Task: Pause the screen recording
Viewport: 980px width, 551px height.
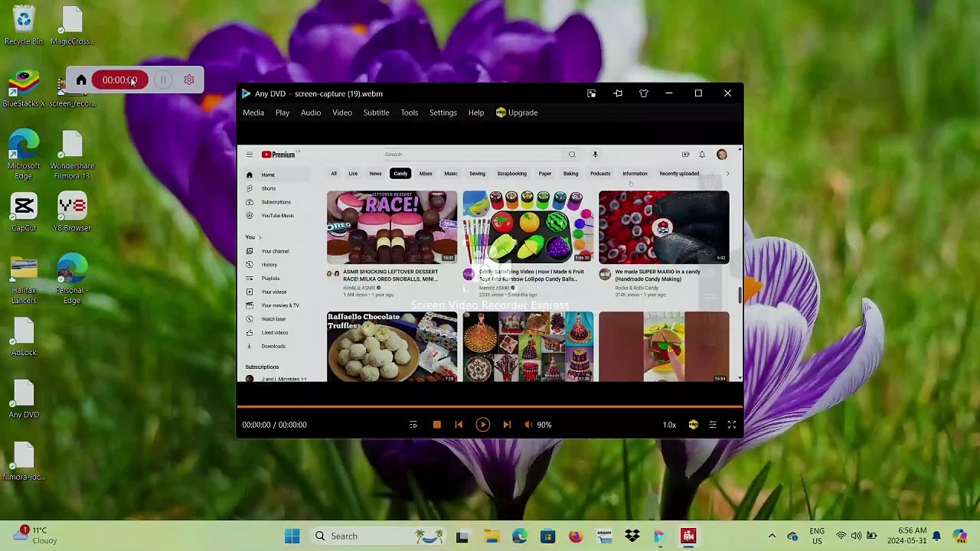Action: [163, 80]
